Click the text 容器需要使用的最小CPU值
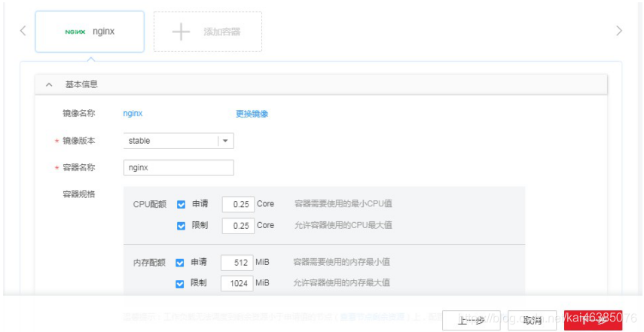Image resolution: width=644 pixels, height=332 pixels. click(x=343, y=204)
